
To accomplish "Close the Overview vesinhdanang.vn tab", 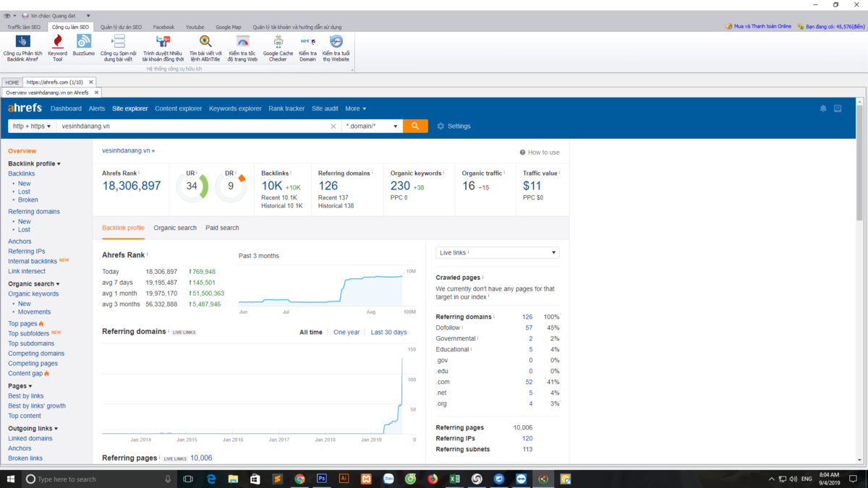I will [96, 93].
